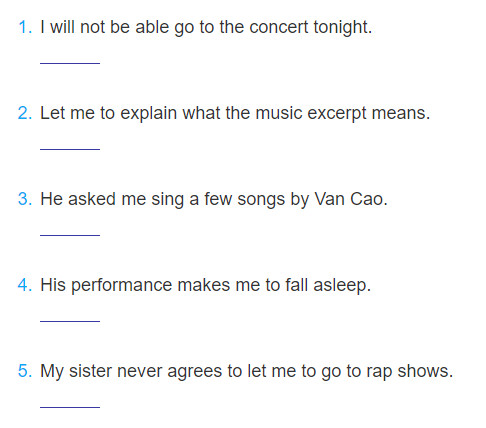Select the blue number 3 list marker
This screenshot has height=428, width=486.
pos(25,199)
